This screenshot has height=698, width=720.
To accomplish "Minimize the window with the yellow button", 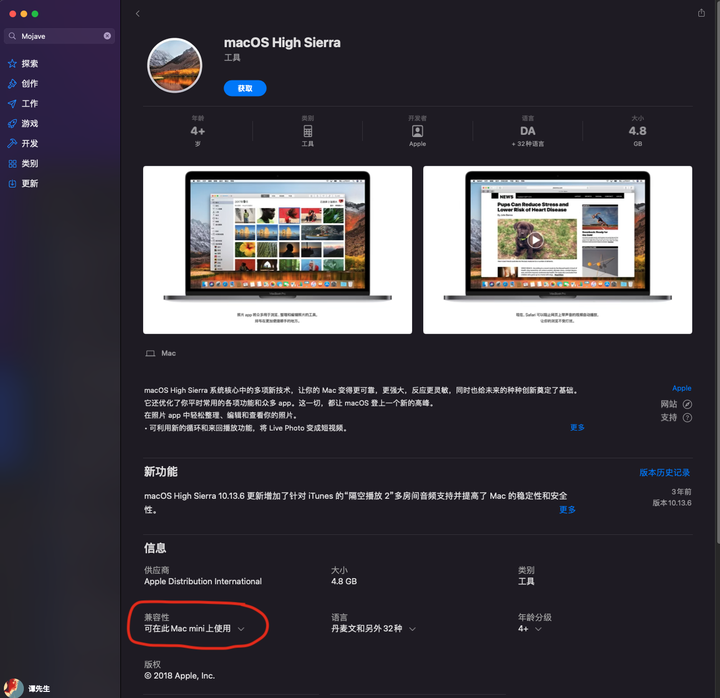I will (x=23, y=14).
